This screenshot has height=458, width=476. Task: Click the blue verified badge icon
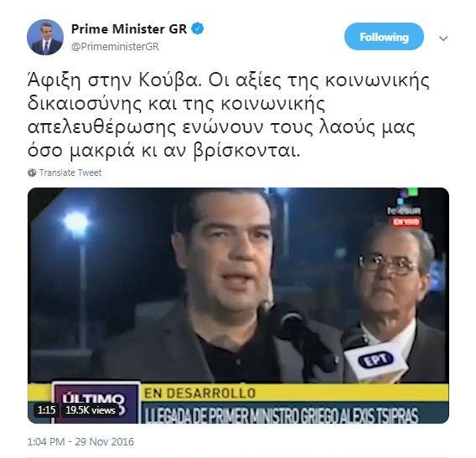click(x=198, y=29)
